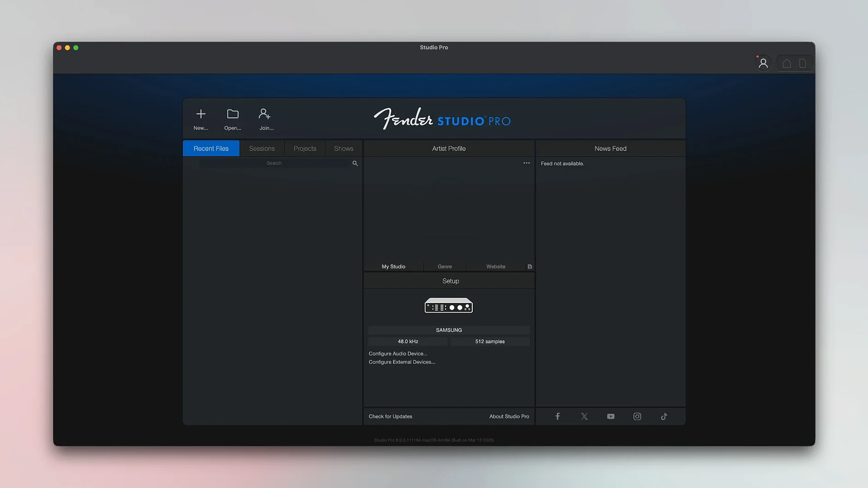The height and width of the screenshot is (488, 868).
Task: Switch to the Shows tab
Action: click(x=344, y=148)
